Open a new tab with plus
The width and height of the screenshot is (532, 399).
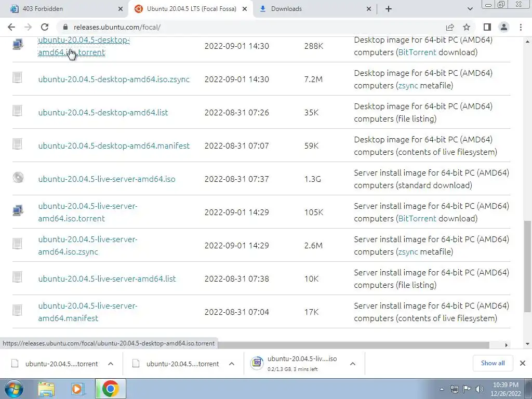389,9
